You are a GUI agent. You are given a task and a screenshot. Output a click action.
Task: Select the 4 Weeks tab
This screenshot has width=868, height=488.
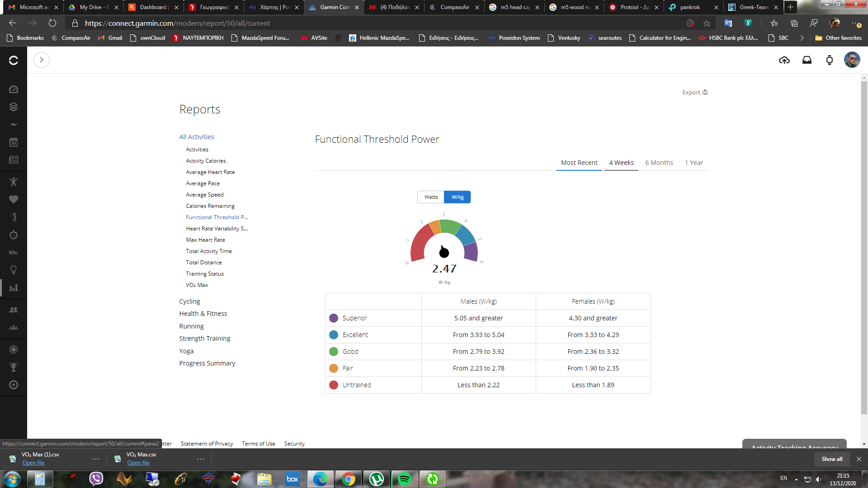(x=621, y=163)
